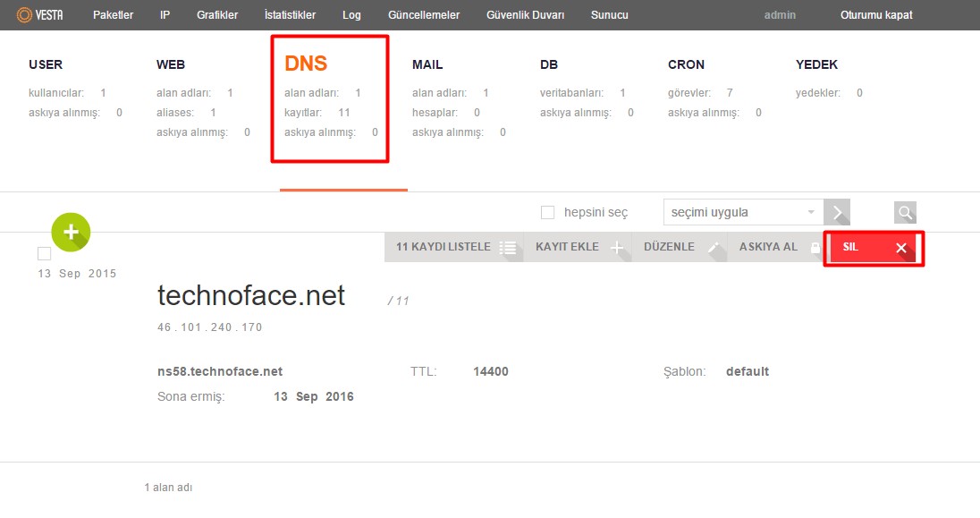Click IP address 46.101.240.170
This screenshot has width=980, height=518.
(x=210, y=327)
